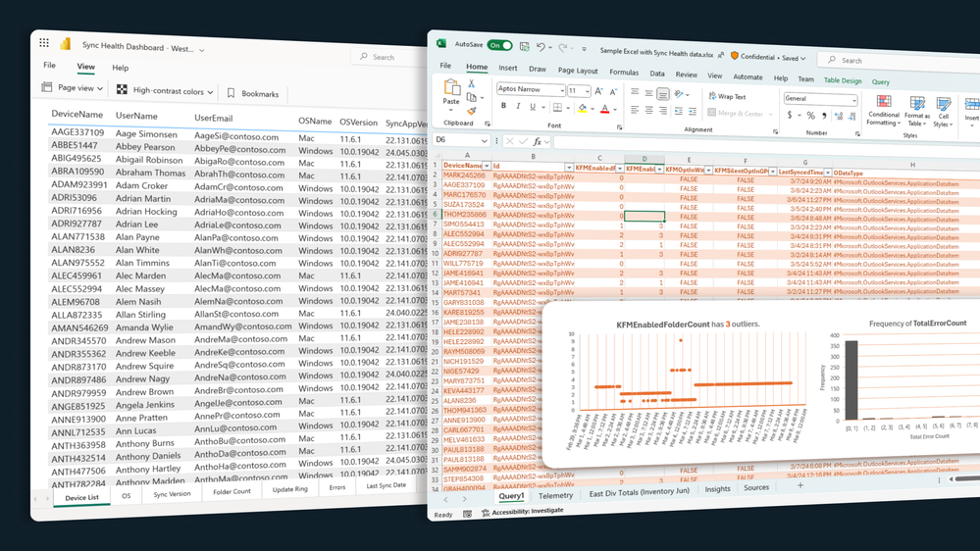The image size is (980, 551).
Task: Open the Help menu in Power BI
Action: (x=120, y=68)
